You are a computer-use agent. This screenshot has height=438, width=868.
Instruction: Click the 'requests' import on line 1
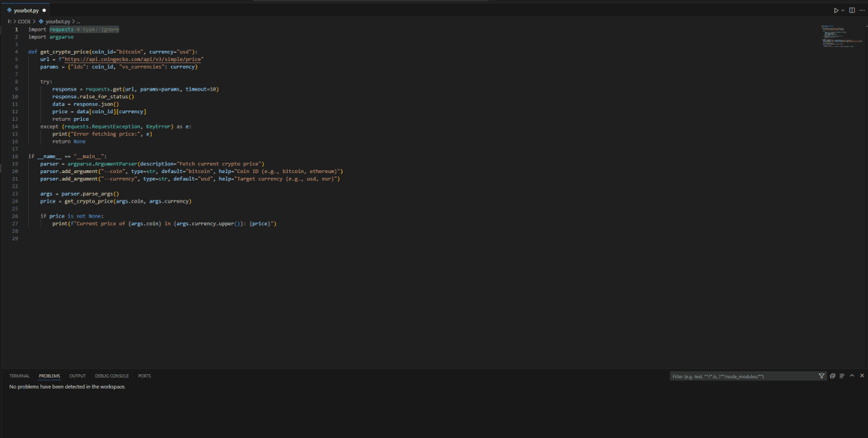pos(61,30)
